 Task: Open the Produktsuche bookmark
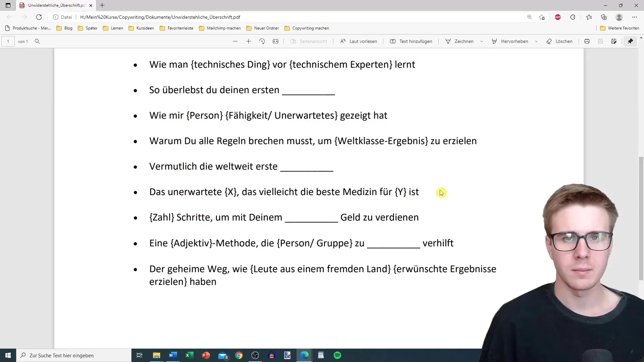point(28,28)
